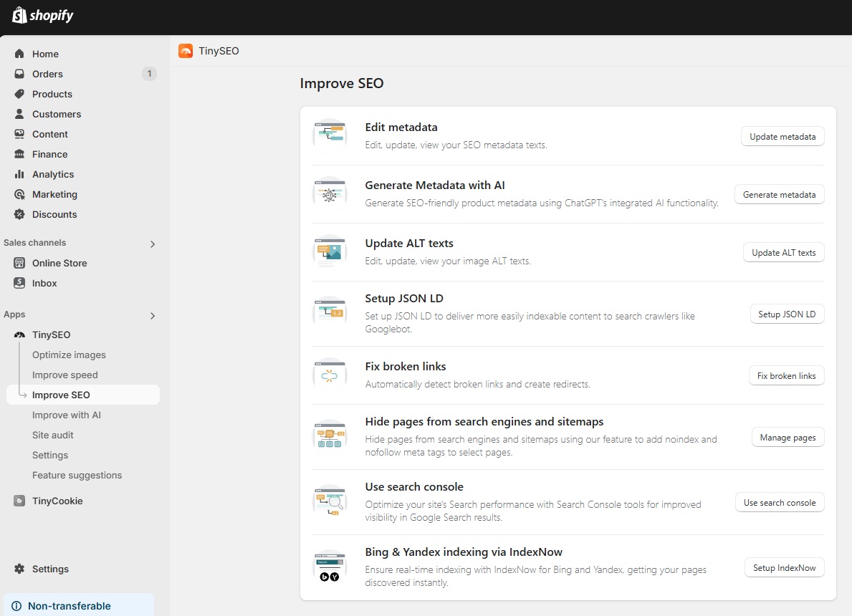Select the Products tag icon

[x=19, y=94]
